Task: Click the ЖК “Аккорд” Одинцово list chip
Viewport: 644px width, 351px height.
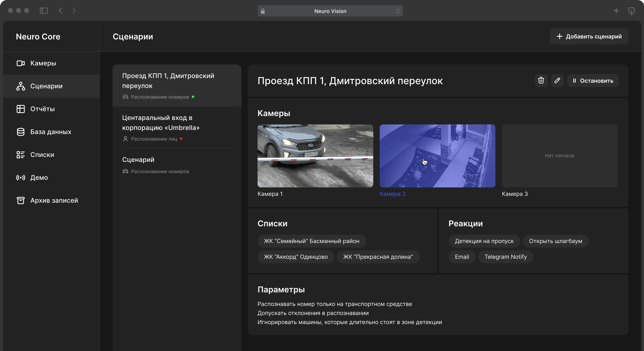Action: (x=296, y=257)
